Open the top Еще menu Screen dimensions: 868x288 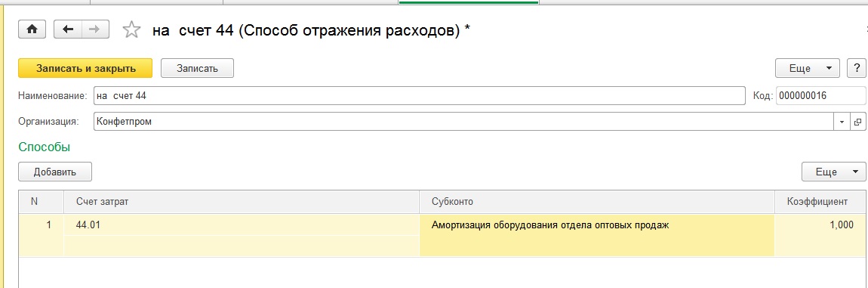[x=808, y=68]
